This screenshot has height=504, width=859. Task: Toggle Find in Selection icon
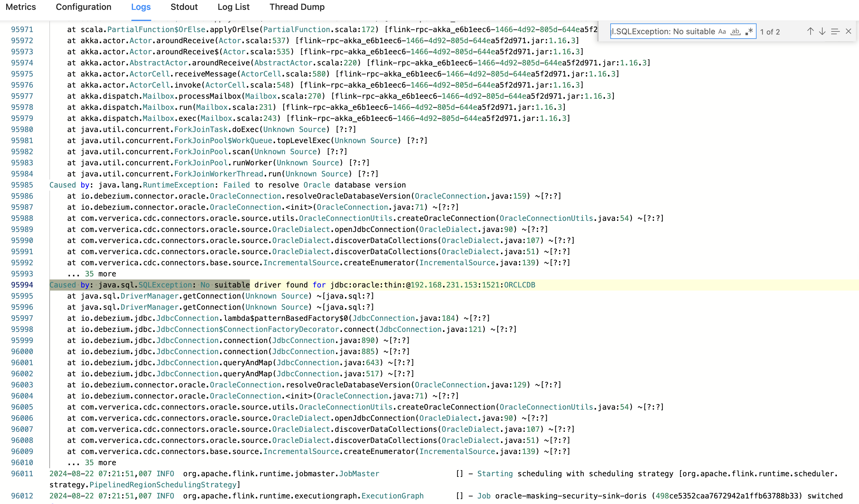(x=835, y=31)
